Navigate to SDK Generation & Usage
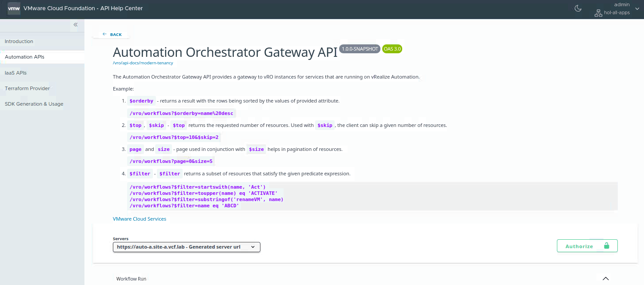The height and width of the screenshot is (285, 644). (x=34, y=104)
